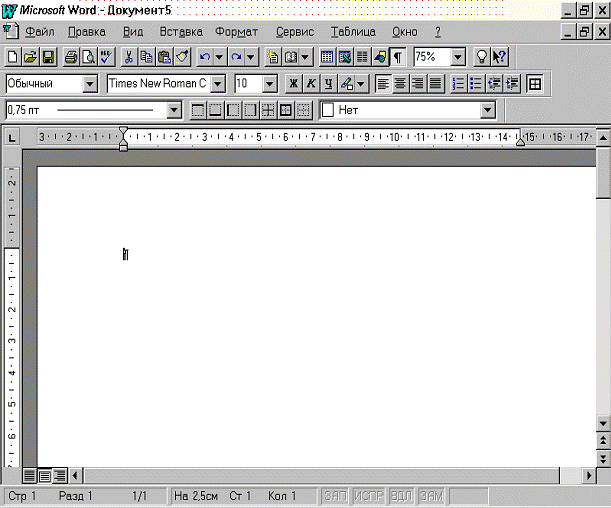611x508 pixels.
Task: Click the Cut scissors icon
Action: (129, 57)
